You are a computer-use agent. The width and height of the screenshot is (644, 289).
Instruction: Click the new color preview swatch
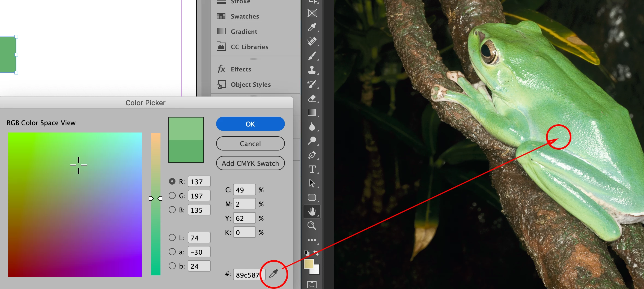(x=186, y=129)
